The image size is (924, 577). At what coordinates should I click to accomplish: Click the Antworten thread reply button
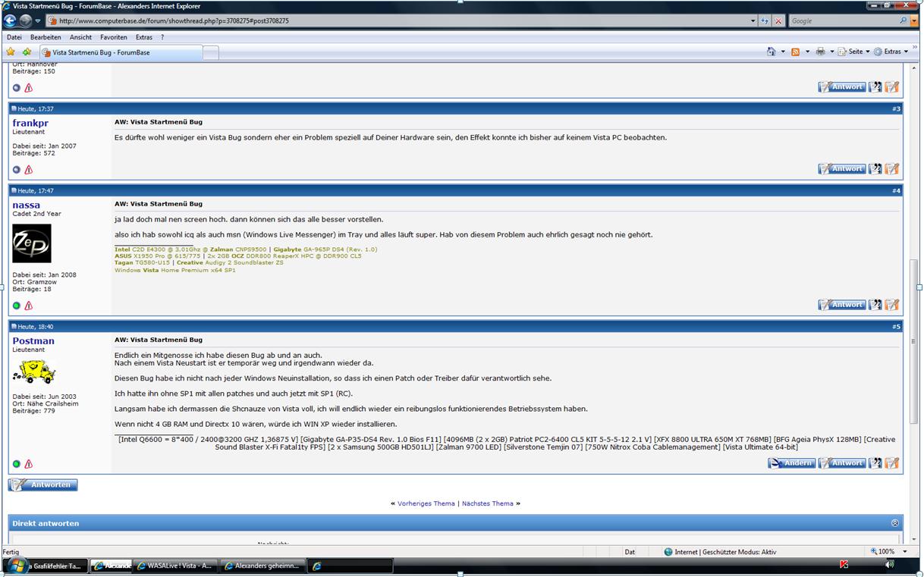point(43,484)
